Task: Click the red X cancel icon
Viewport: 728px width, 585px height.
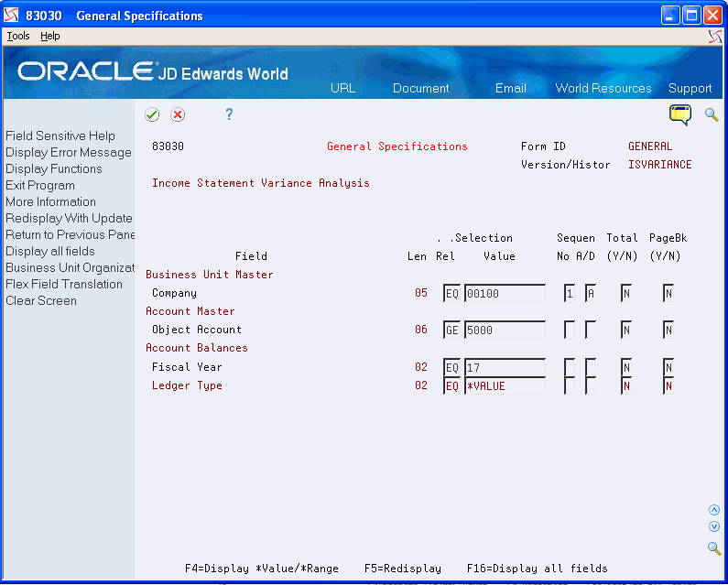Action: pos(178,114)
